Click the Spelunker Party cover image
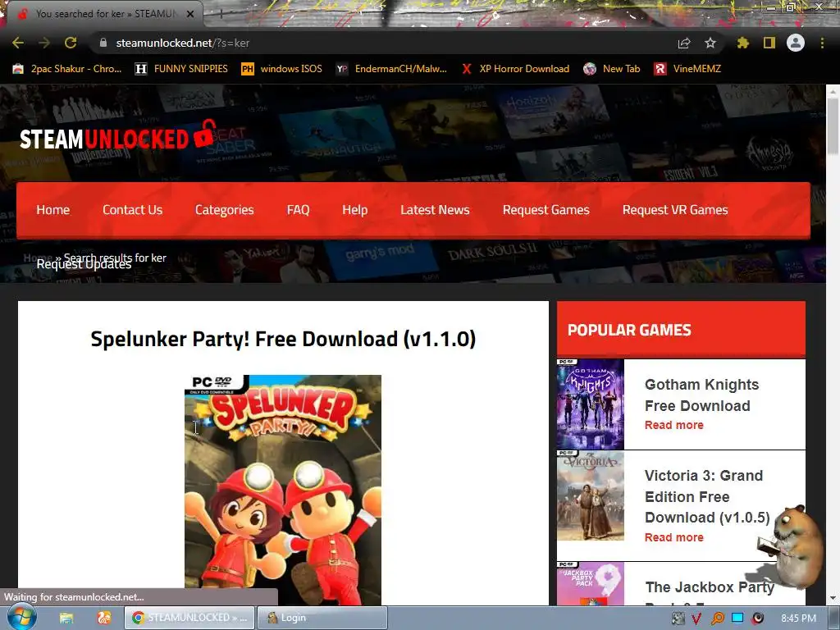The width and height of the screenshot is (840, 630). tap(283, 490)
